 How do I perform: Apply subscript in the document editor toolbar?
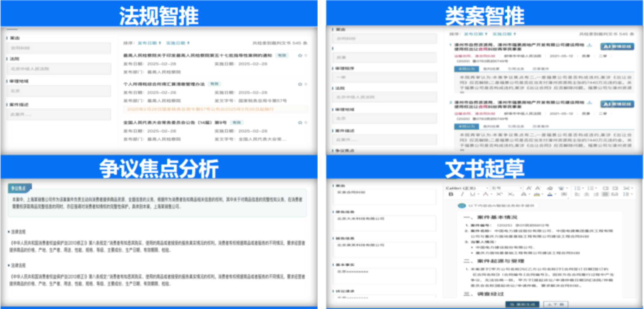point(511,194)
